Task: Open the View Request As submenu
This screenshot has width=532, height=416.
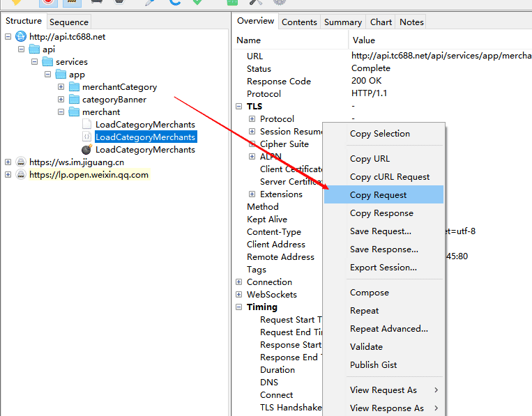Action: click(x=383, y=390)
